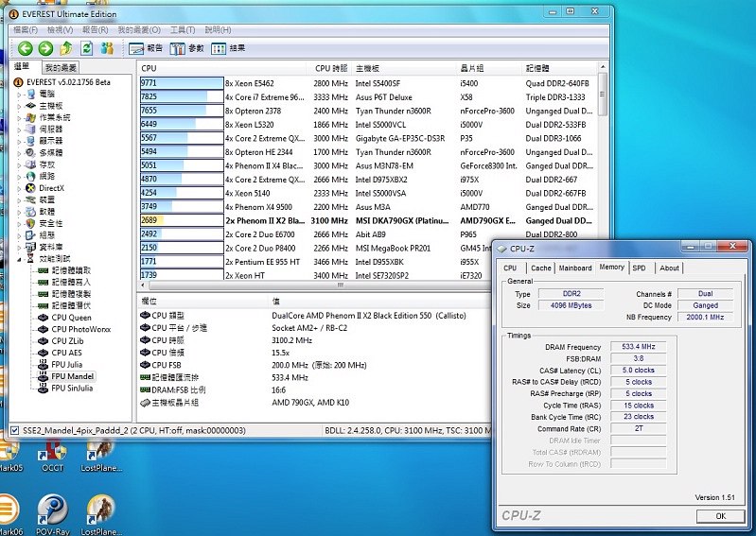Switch to Cache tab in CPU-Z
This screenshot has width=756, height=536.
pos(540,268)
